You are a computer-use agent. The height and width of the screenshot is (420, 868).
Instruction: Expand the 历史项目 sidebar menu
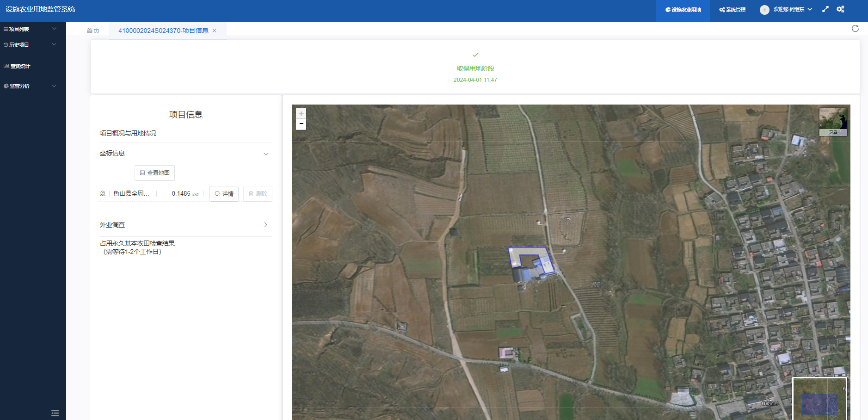pyautogui.click(x=30, y=45)
